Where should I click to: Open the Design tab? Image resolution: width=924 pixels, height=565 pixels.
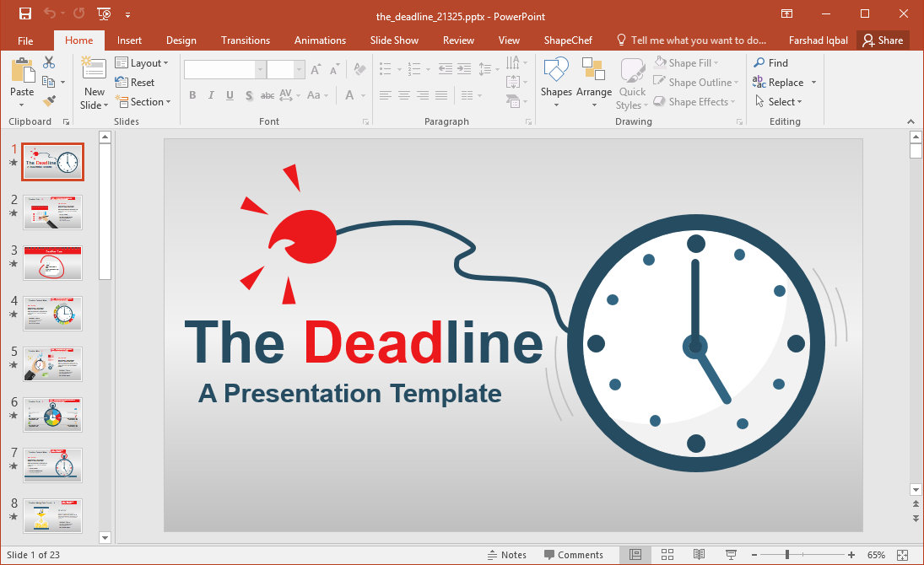[x=181, y=40]
